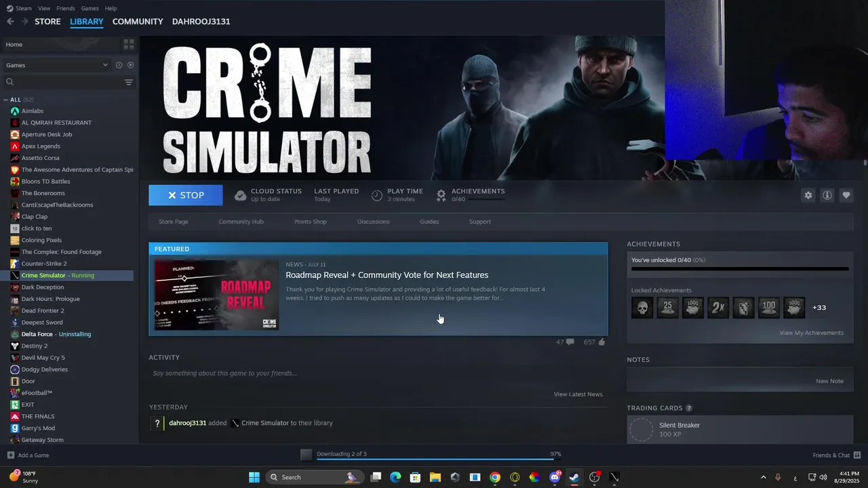Viewport: 868px width, 488px height.
Task: Click the ready-to-play filter icon
Action: pyautogui.click(x=130, y=65)
